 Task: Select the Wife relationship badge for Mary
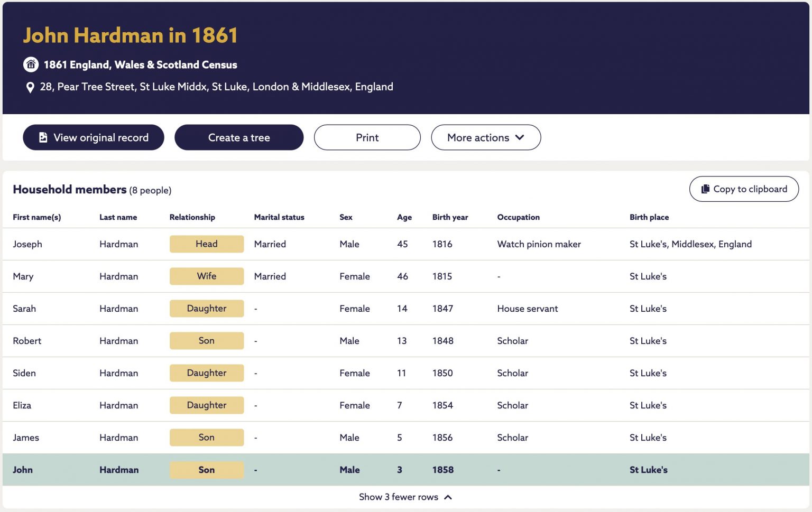click(x=207, y=276)
